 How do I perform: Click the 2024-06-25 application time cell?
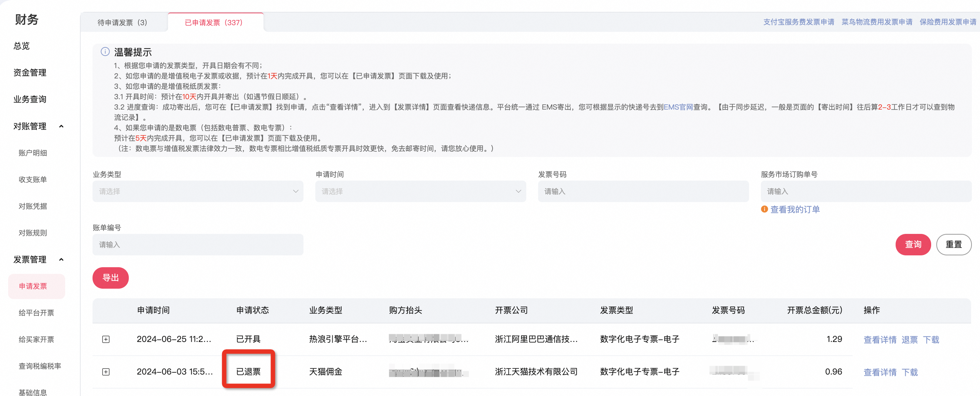click(x=174, y=339)
